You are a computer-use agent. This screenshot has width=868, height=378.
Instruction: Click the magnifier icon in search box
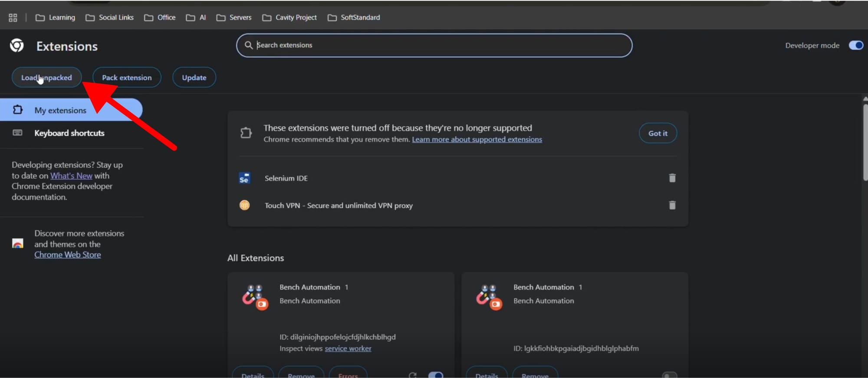(x=249, y=45)
